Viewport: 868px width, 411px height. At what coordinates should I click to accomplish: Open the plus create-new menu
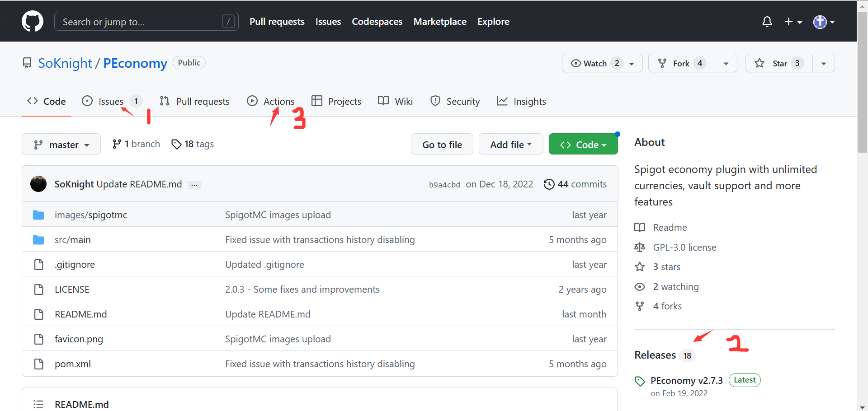click(793, 22)
